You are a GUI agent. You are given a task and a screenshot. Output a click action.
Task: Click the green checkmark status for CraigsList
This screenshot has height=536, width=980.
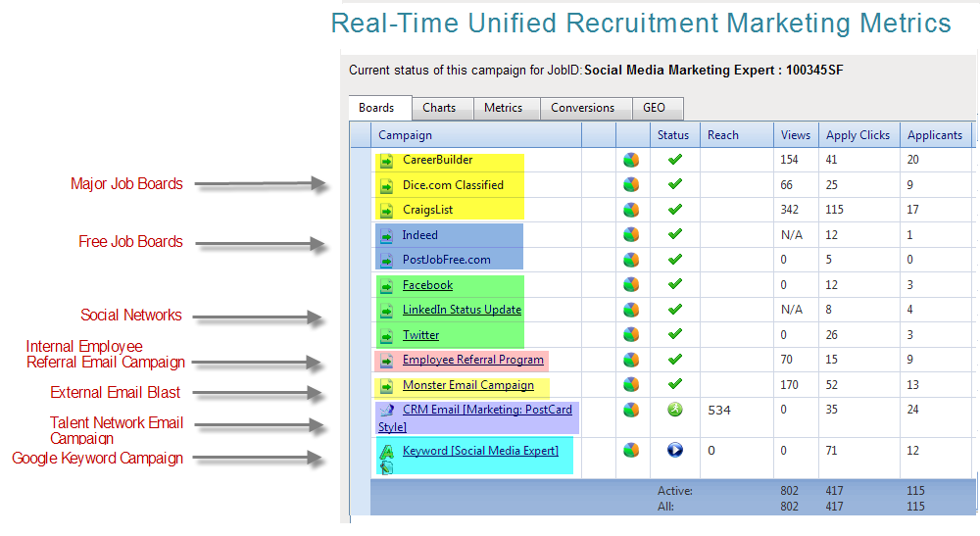click(x=675, y=210)
